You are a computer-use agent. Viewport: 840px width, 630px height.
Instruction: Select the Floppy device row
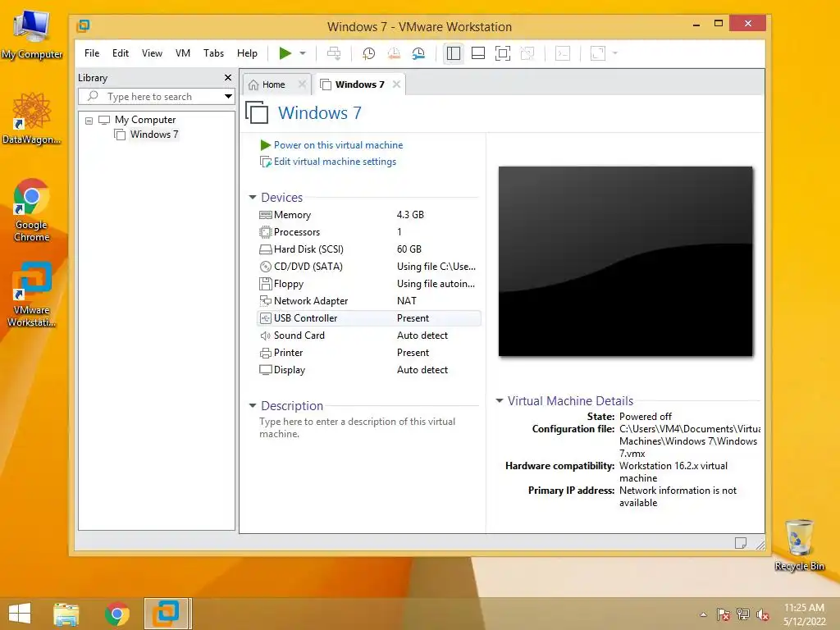point(369,284)
